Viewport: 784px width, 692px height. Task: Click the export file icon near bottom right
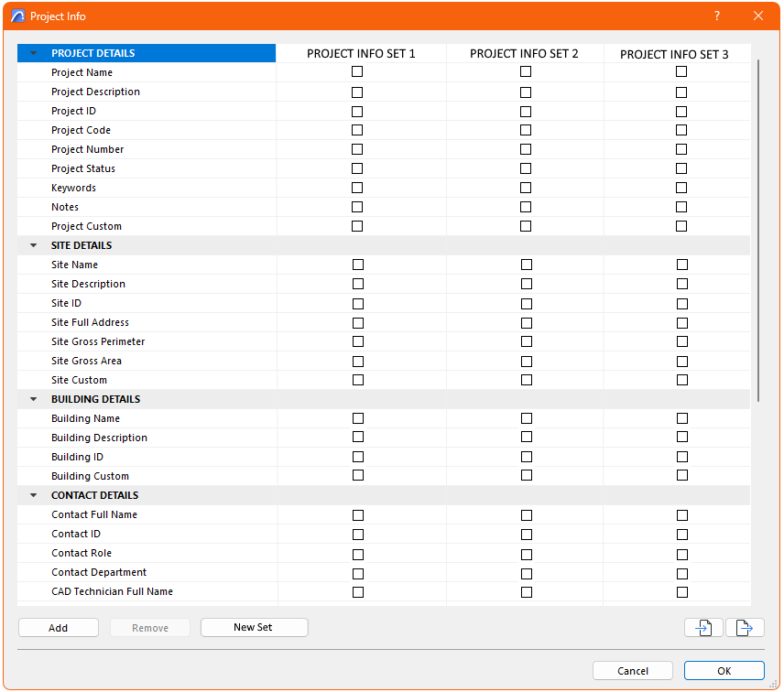point(746,627)
